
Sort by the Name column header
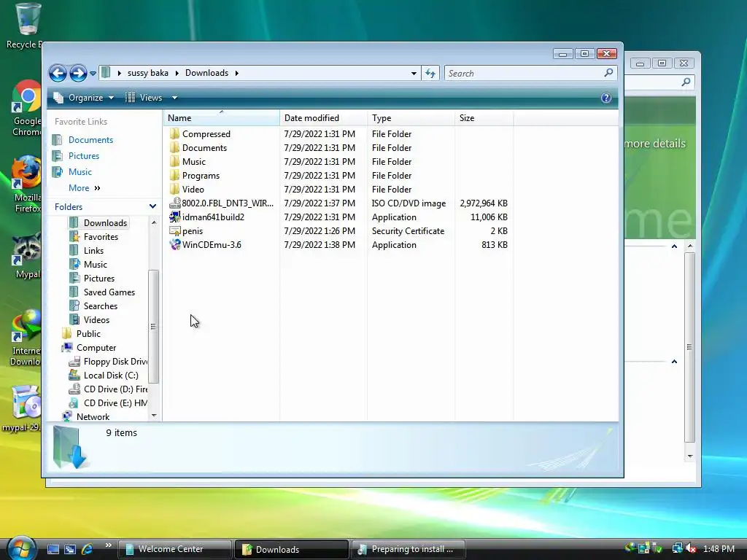[x=222, y=117]
